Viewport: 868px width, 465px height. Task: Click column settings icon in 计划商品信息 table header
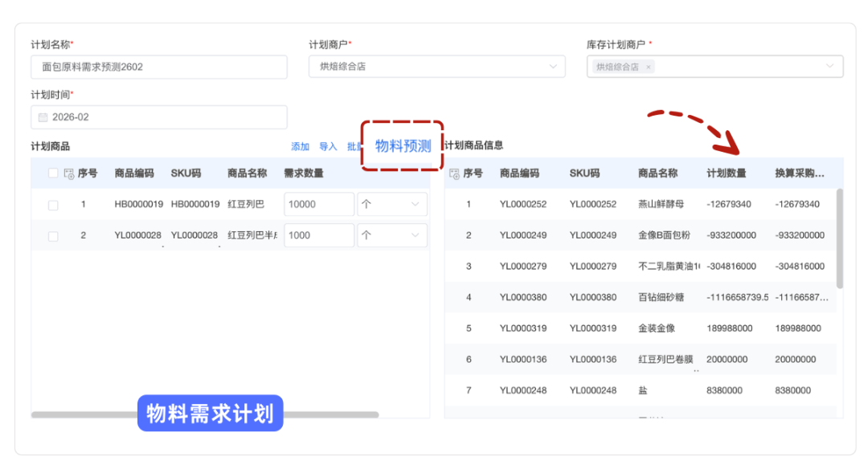tap(455, 173)
